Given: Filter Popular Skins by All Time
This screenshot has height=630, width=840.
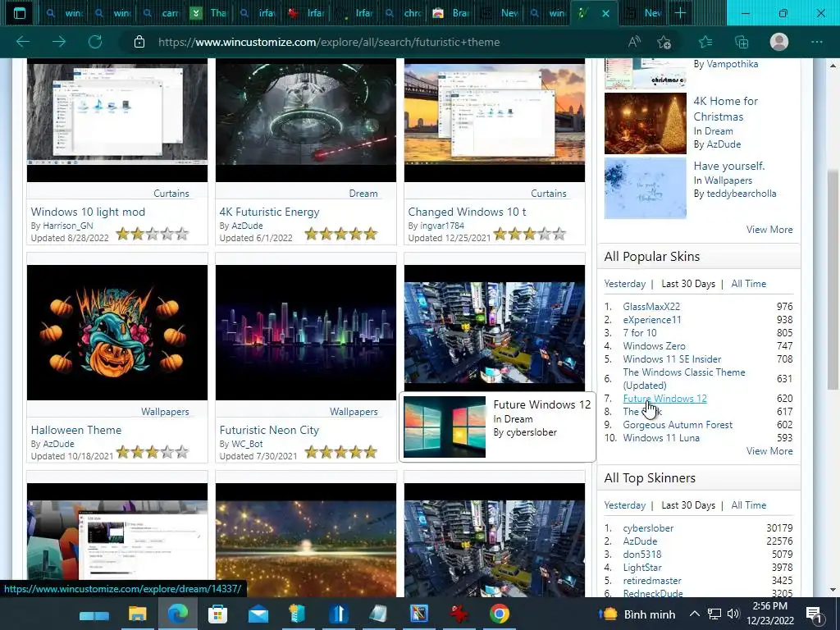Looking at the screenshot, I should 748,283.
